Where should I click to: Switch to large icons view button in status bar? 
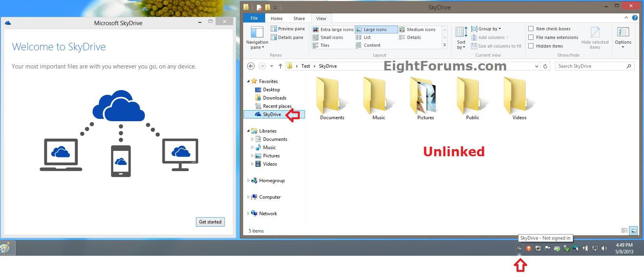(x=633, y=231)
